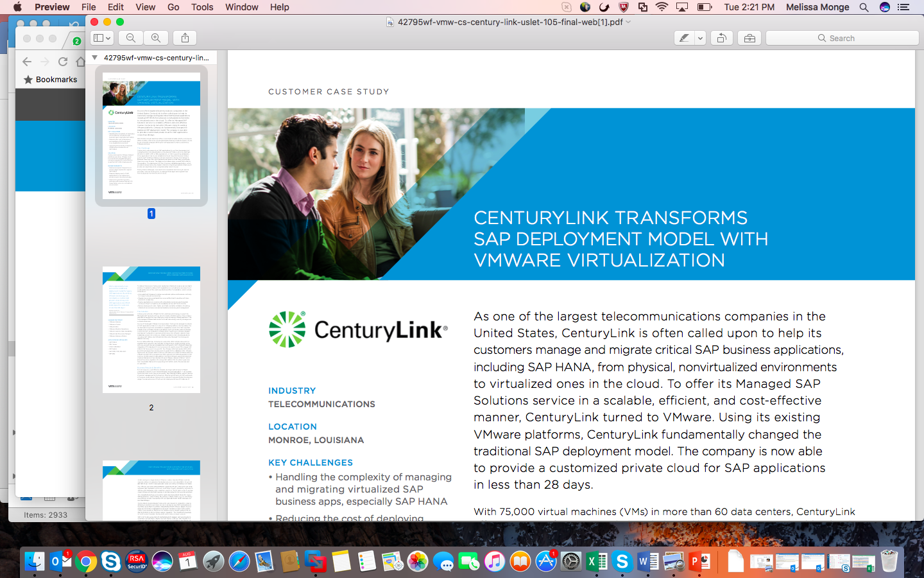Open the highlight color dropdown arrow
Image resolution: width=924 pixels, height=578 pixels.
pos(700,38)
